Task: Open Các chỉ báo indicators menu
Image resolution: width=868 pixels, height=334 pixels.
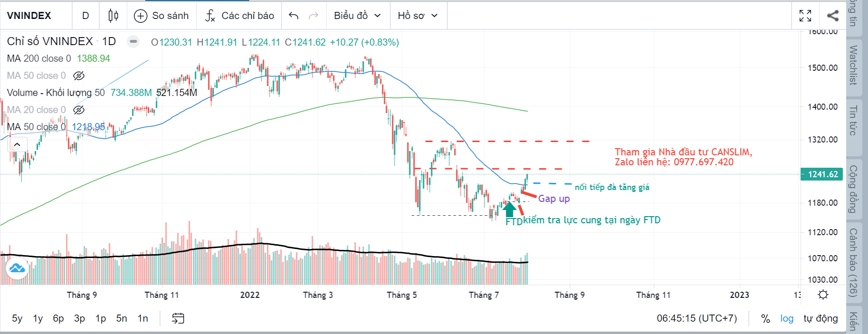Action: point(240,16)
